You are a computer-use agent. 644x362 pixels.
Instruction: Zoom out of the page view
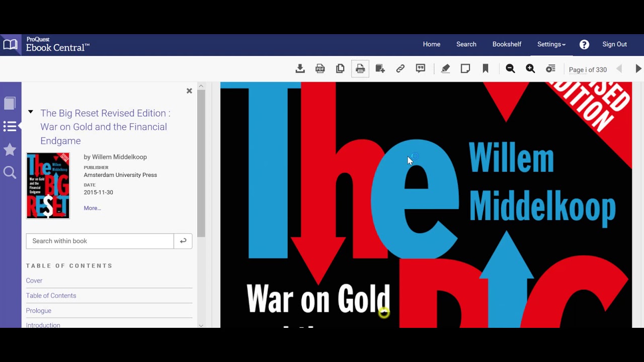pyautogui.click(x=510, y=69)
